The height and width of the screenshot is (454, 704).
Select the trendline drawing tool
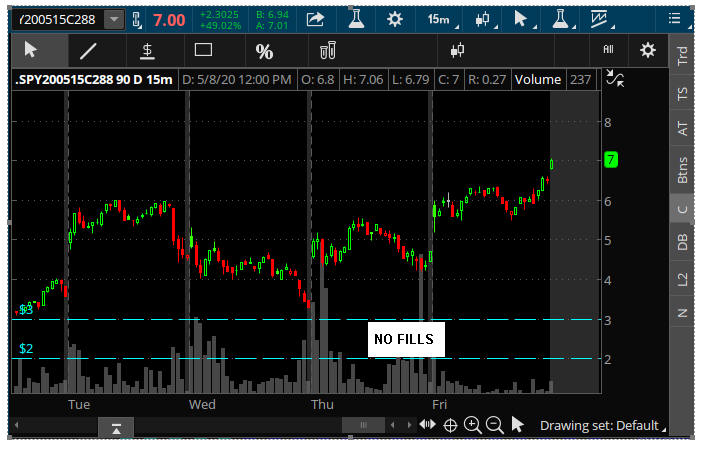pyautogui.click(x=88, y=51)
